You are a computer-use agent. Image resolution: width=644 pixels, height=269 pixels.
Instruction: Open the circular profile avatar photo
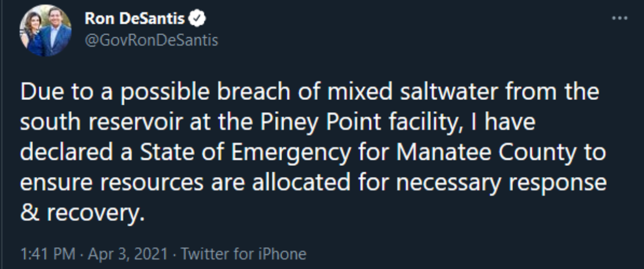point(45,31)
